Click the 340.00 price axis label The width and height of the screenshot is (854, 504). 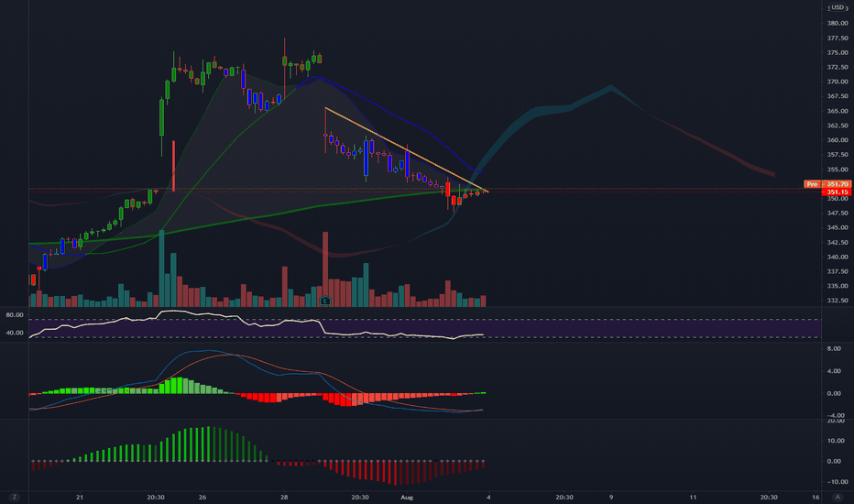(838, 257)
